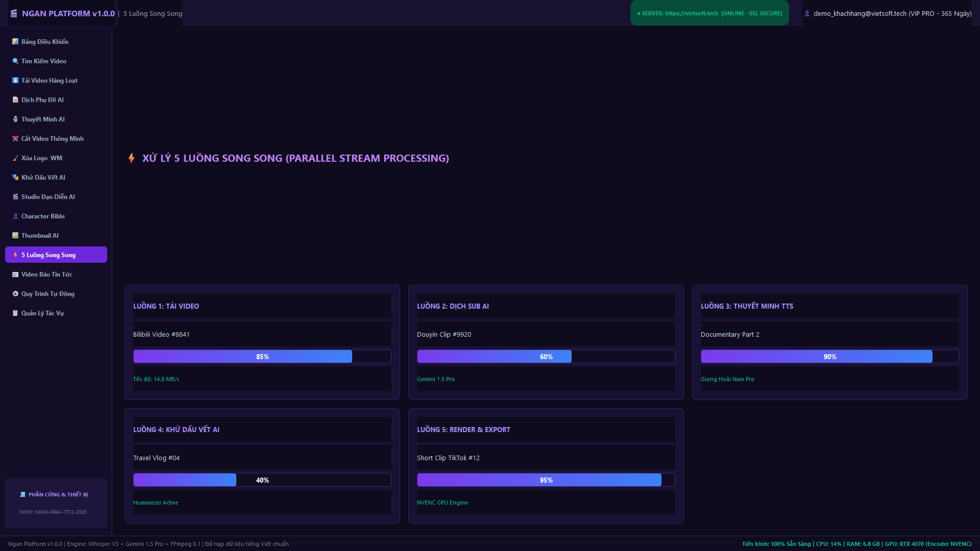Click the LUỒNG 2: DỊCH SUB AI title
Viewport: 980px width, 551px height.
[x=453, y=306]
